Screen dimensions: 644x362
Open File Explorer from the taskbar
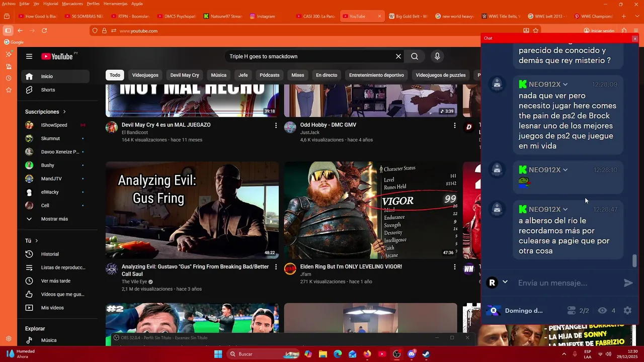tap(323, 354)
